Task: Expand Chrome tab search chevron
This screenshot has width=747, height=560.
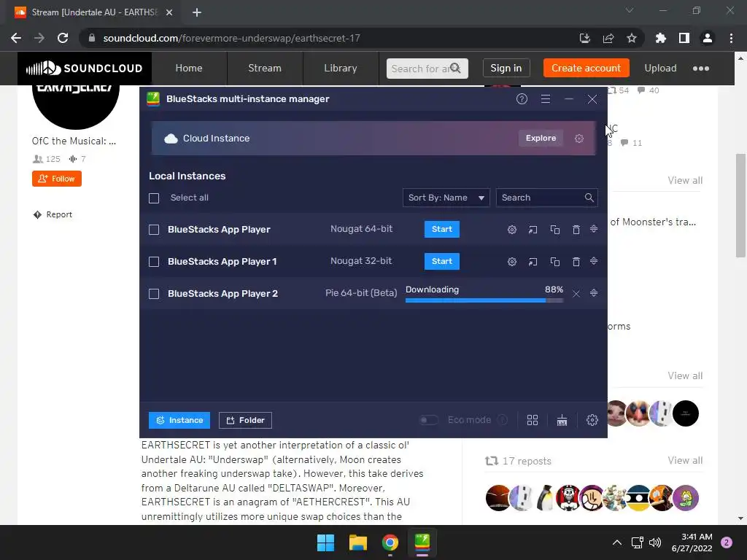Action: (630, 10)
